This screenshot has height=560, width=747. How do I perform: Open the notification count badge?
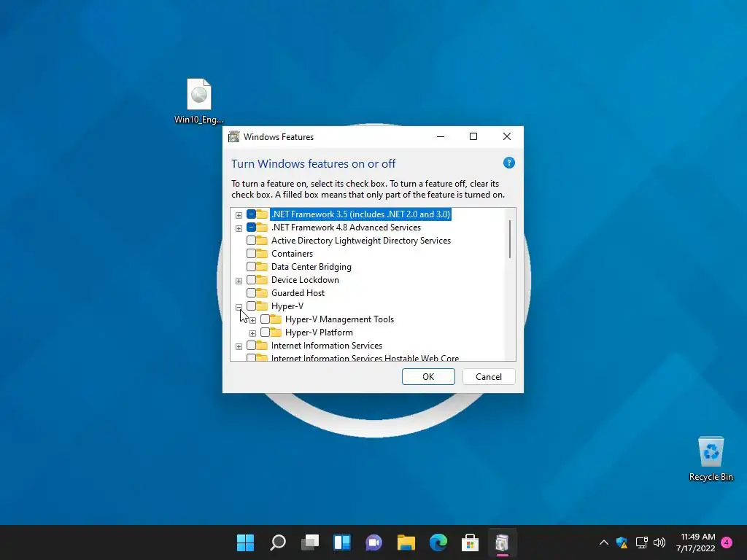pyautogui.click(x=727, y=542)
